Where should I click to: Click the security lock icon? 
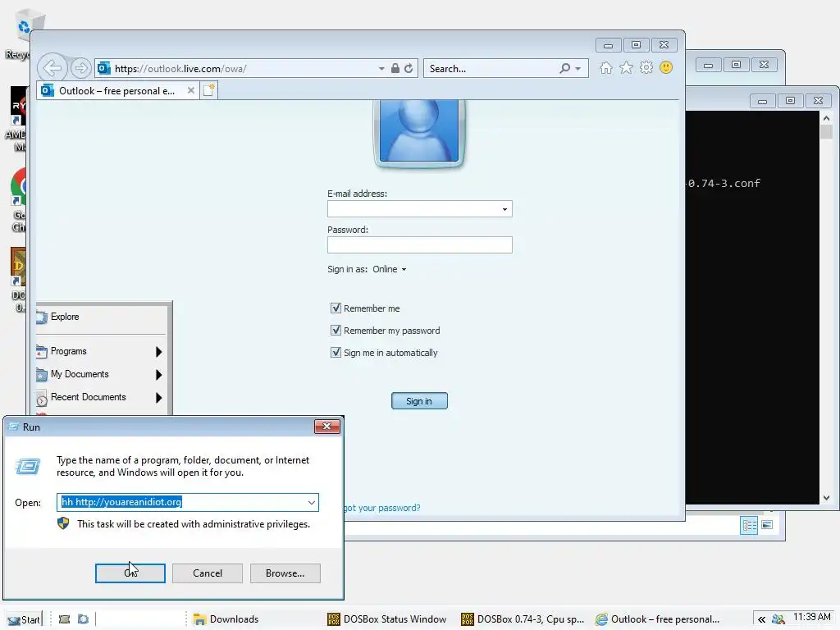(x=395, y=69)
